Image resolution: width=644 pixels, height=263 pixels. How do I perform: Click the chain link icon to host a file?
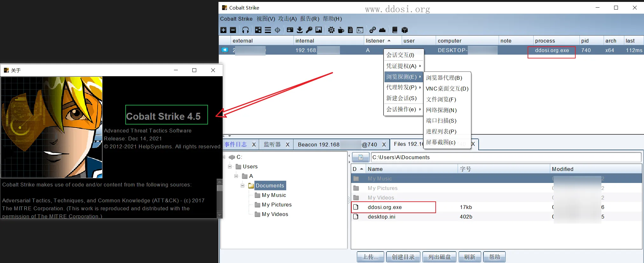372,30
